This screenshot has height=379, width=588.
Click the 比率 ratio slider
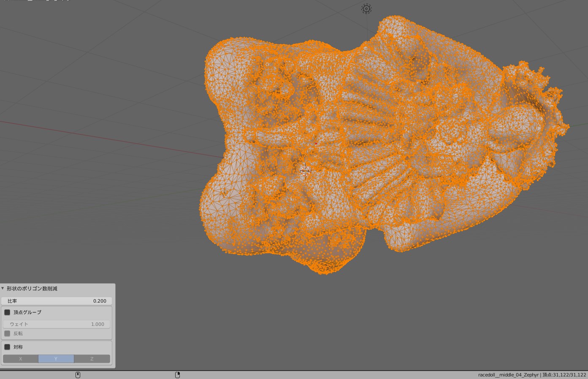[x=57, y=301]
